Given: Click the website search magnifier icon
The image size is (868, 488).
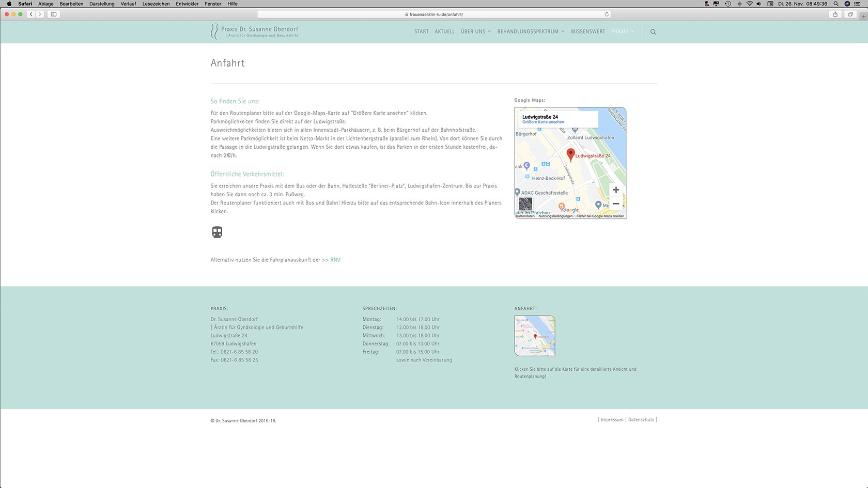Looking at the screenshot, I should 653,32.
